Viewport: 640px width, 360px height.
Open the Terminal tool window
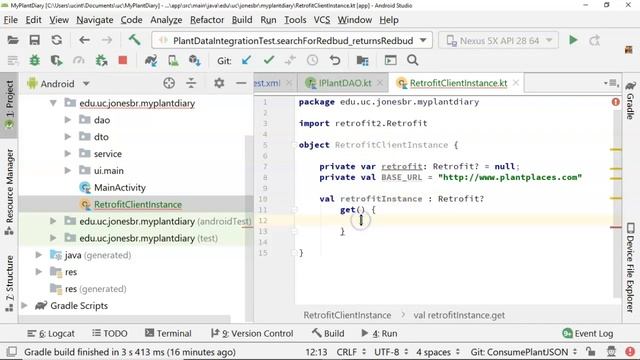(168, 333)
